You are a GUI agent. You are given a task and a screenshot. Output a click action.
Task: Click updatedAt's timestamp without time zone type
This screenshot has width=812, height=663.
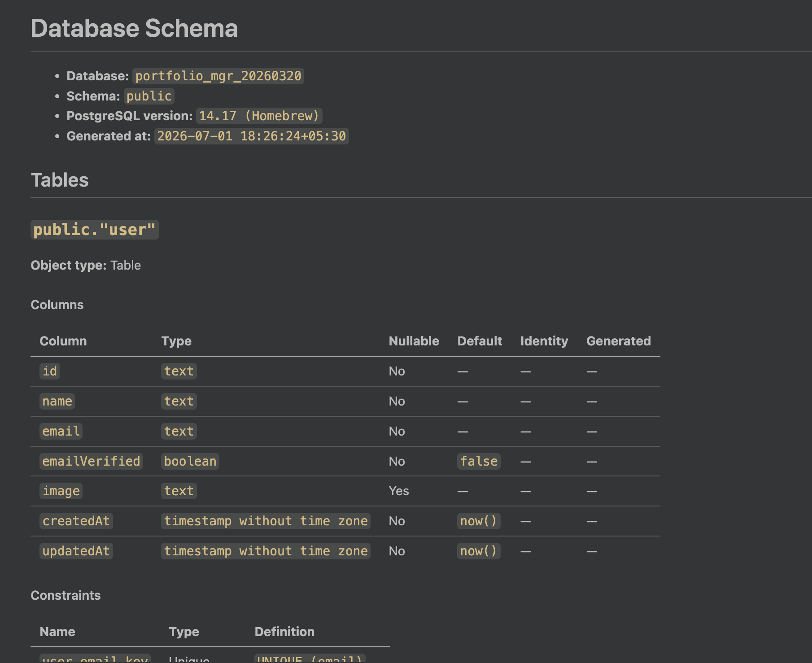pyautogui.click(x=266, y=551)
